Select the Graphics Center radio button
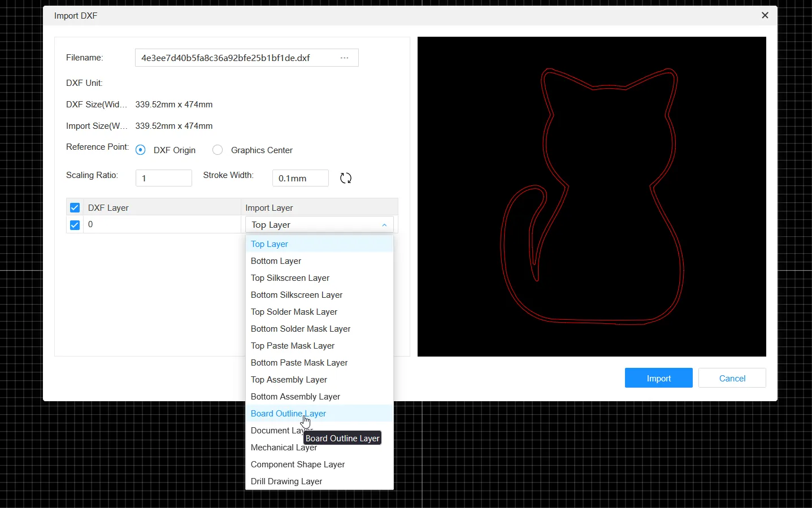 [x=218, y=150]
